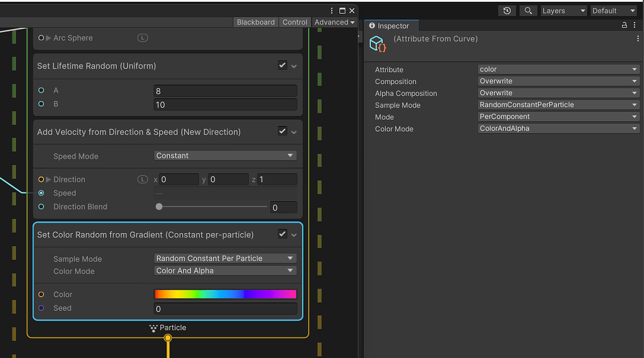Click the Seed input field
Screen dimensions: 644x358
tap(225, 308)
